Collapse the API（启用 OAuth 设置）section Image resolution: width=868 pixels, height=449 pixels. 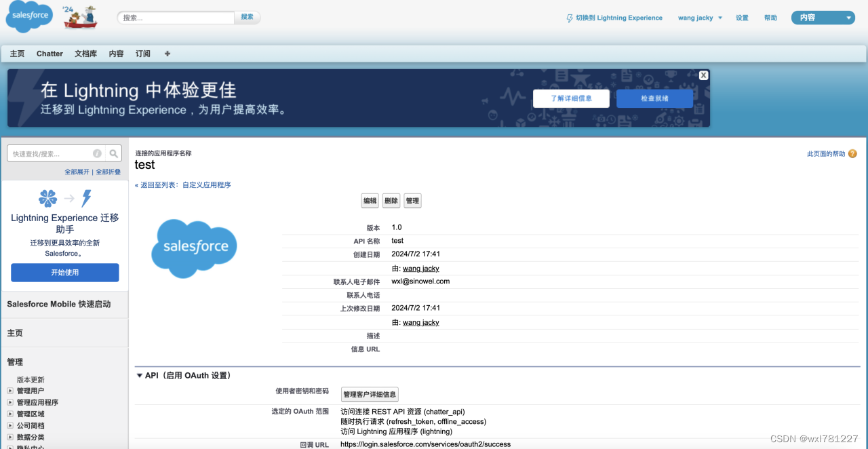[140, 375]
